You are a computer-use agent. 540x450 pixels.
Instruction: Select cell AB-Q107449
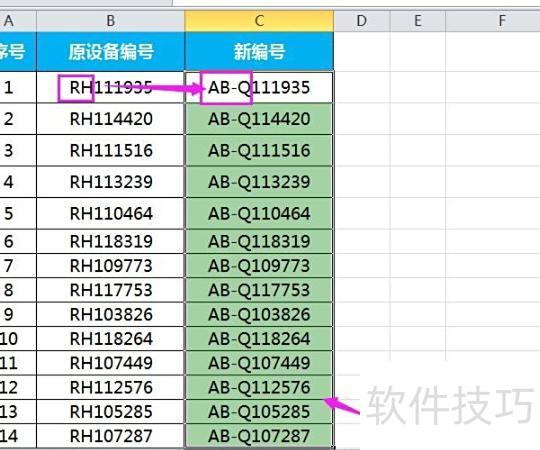point(259,363)
